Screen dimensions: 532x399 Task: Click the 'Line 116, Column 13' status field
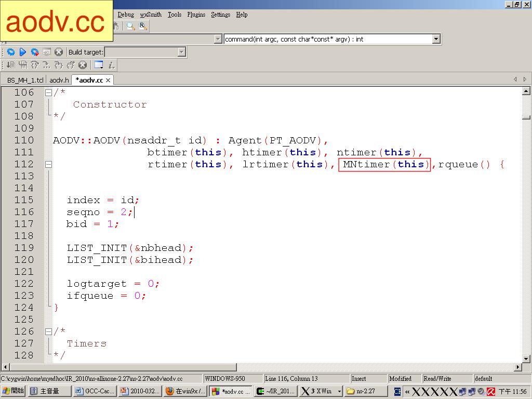click(x=307, y=379)
